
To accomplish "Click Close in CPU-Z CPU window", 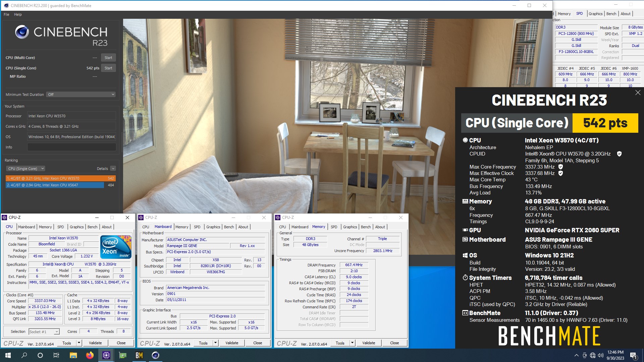I will [121, 343].
